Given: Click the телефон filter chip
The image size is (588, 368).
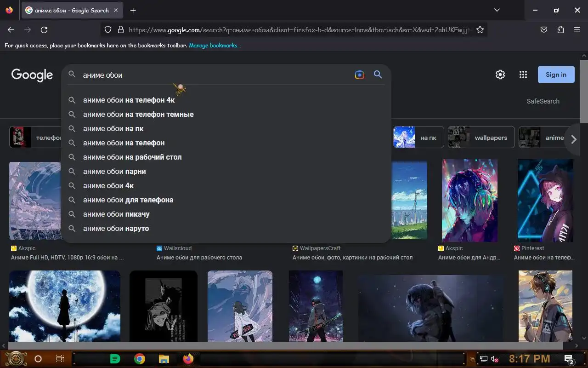Looking at the screenshot, I should coord(35,137).
